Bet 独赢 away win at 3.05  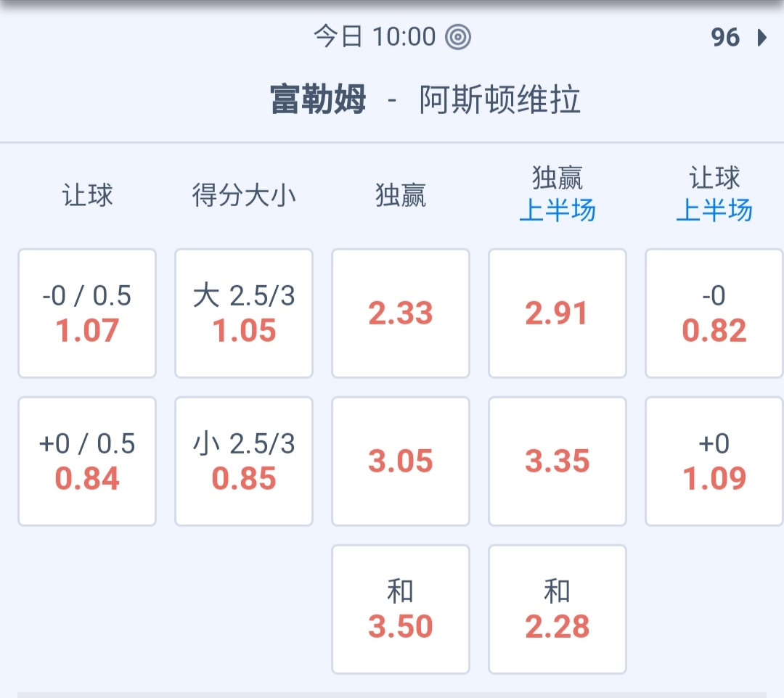[x=401, y=461]
